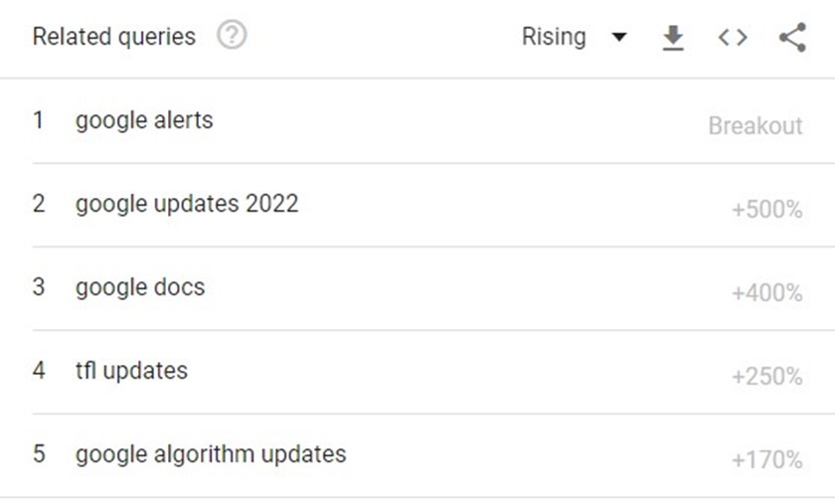This screenshot has width=835, height=504.
Task: Open the 'google docs' query
Action: tap(140, 287)
